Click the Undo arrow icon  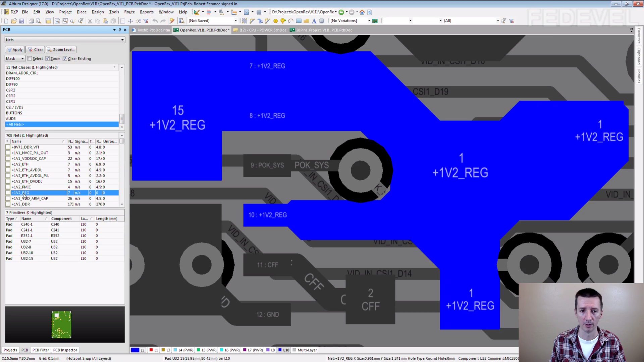[x=155, y=21]
